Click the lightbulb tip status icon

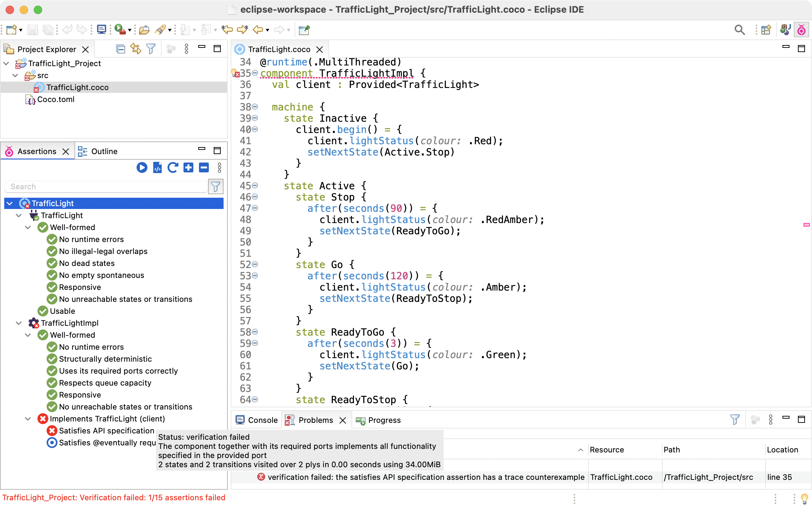pyautogui.click(x=804, y=499)
